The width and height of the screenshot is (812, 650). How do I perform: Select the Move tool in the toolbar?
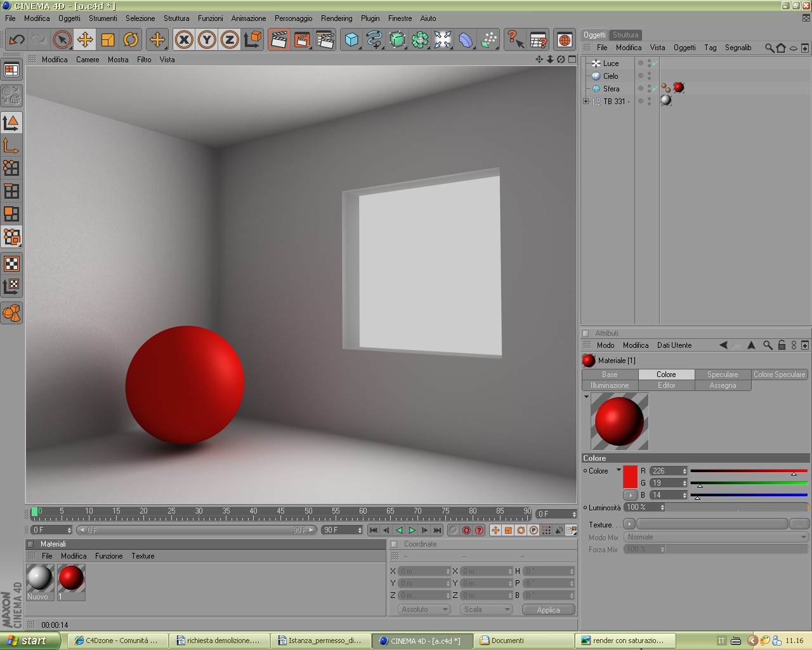[x=85, y=40]
